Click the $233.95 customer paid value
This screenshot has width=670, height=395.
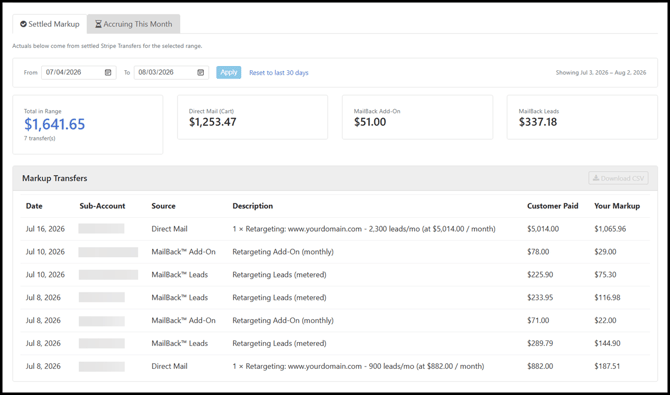tap(540, 298)
